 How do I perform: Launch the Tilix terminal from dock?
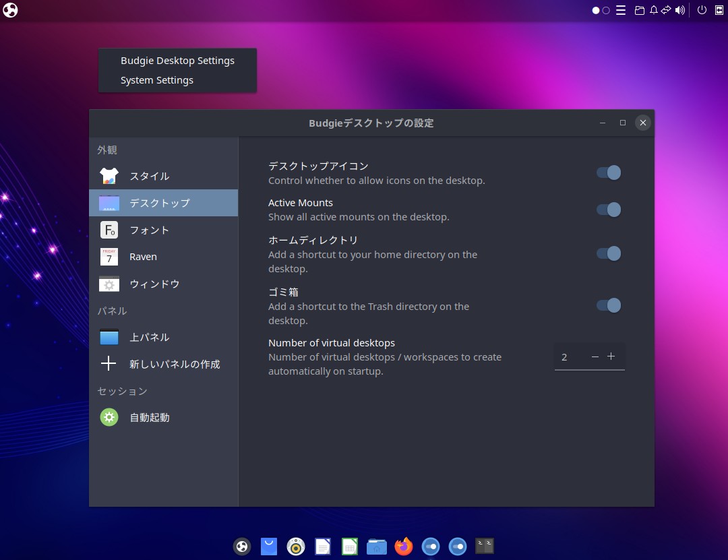484,547
